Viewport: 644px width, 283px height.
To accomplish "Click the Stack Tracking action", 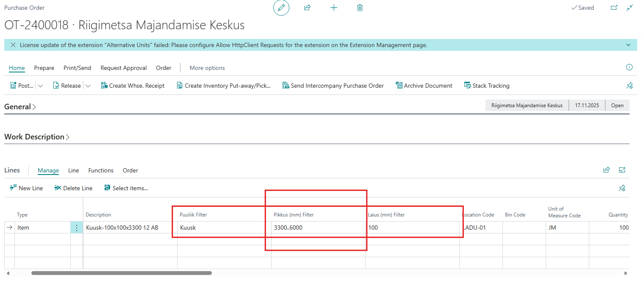I will tap(486, 86).
